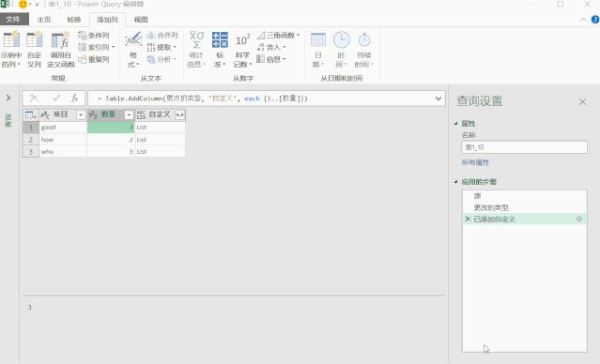This screenshot has width=600, height=364.
Task: Open the 持续时间 duration menu
Action: pyautogui.click(x=364, y=50)
